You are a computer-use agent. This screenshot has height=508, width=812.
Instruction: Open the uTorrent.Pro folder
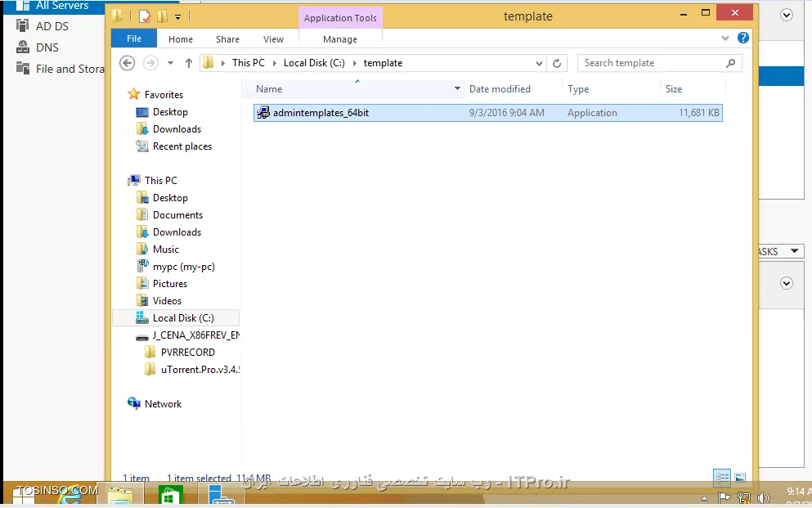coord(200,370)
